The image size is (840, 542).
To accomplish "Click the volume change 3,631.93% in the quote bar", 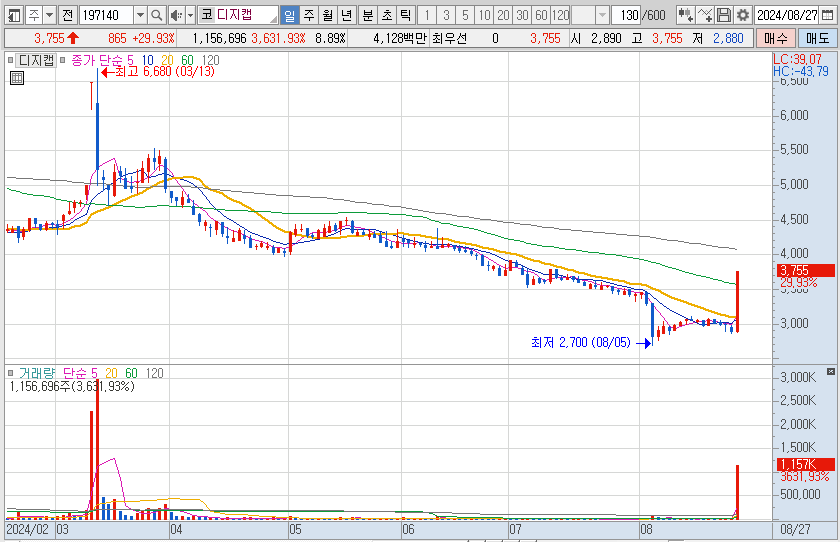I will tap(278, 39).
